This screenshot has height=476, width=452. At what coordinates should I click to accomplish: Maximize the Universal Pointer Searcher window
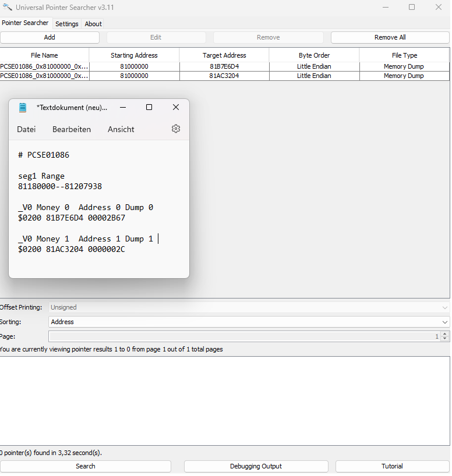[412, 7]
